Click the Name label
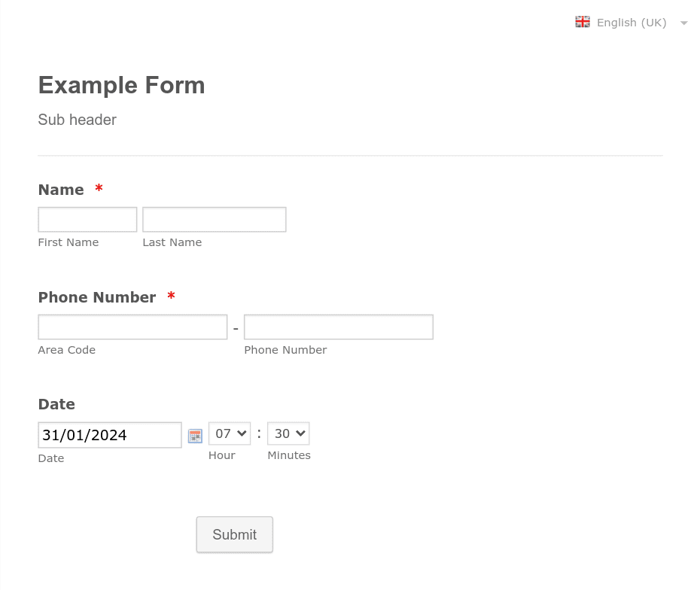 (x=61, y=190)
